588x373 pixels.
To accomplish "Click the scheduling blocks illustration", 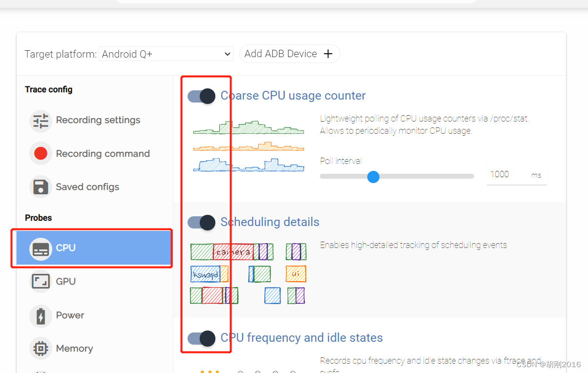I will click(x=249, y=273).
